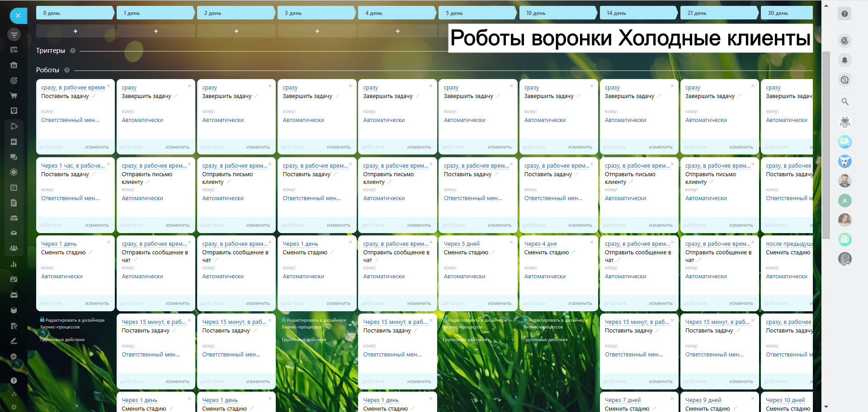Open the bar chart analytics icon in sidebar
Image resolution: width=868 pixels, height=412 pixels.
tap(14, 264)
